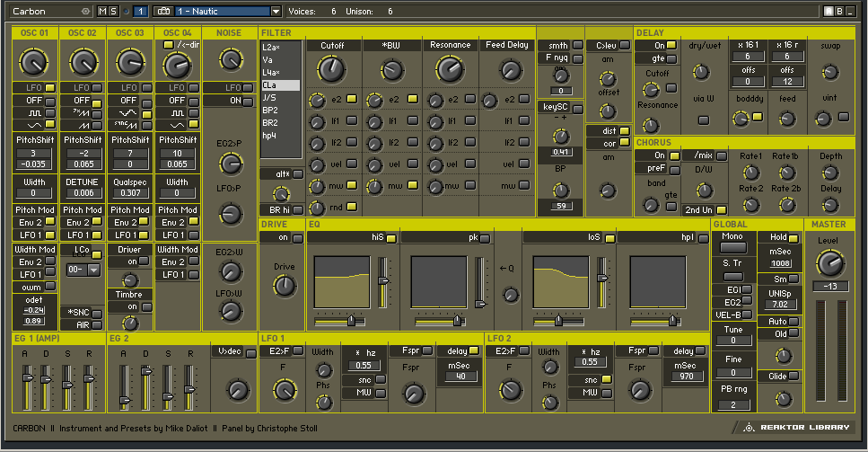Toggle Chorus On switch

point(674,155)
